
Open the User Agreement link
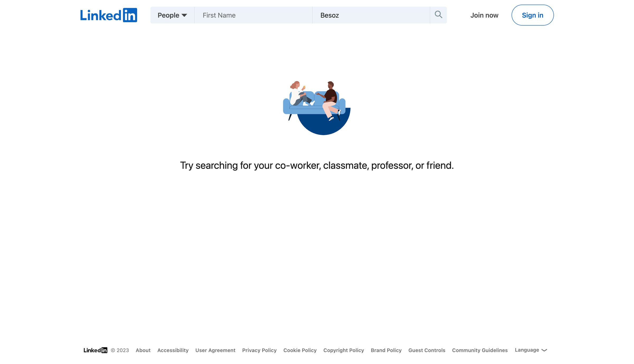[x=215, y=350]
